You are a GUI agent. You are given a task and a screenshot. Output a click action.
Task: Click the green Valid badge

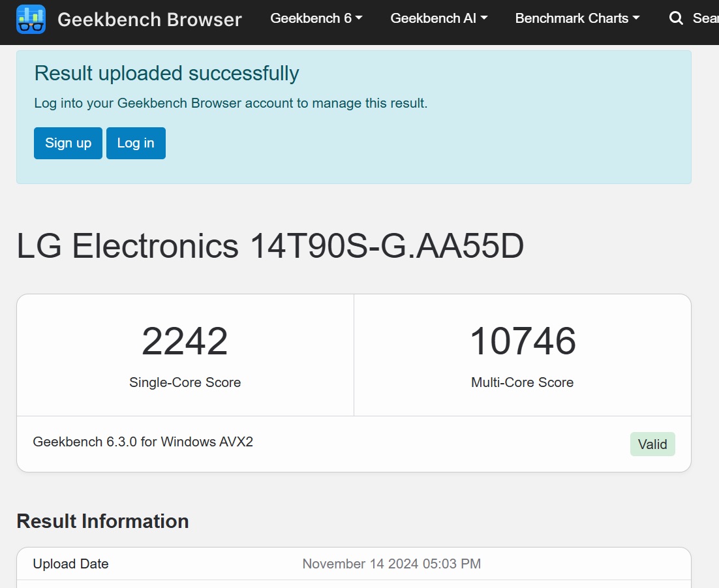click(x=652, y=444)
